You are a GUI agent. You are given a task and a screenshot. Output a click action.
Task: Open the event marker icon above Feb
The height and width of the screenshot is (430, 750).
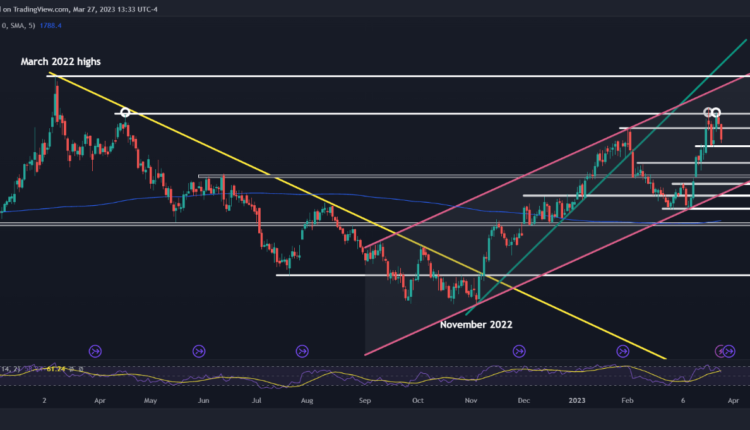click(x=623, y=351)
